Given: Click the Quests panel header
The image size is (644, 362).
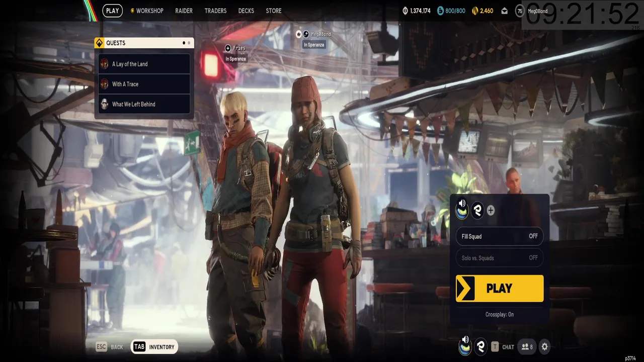Looking at the screenshot, I should tap(144, 43).
